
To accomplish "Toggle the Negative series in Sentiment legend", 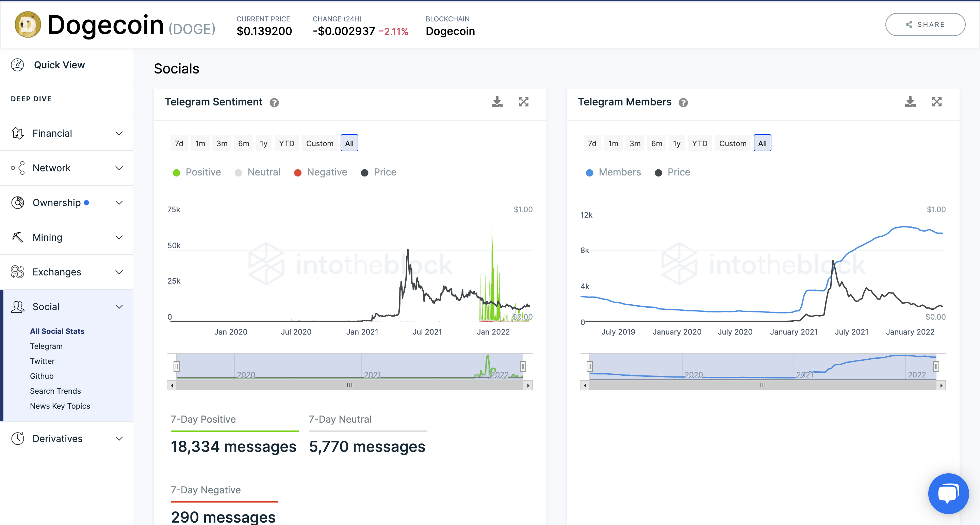I will (321, 172).
